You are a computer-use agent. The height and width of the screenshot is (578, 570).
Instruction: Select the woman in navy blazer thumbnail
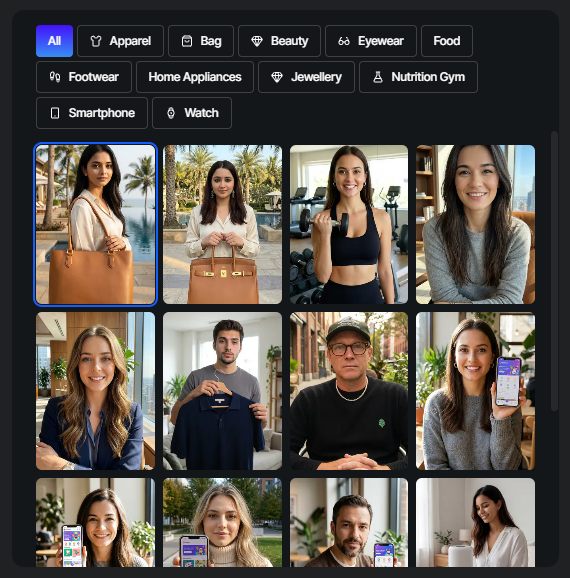(95, 391)
